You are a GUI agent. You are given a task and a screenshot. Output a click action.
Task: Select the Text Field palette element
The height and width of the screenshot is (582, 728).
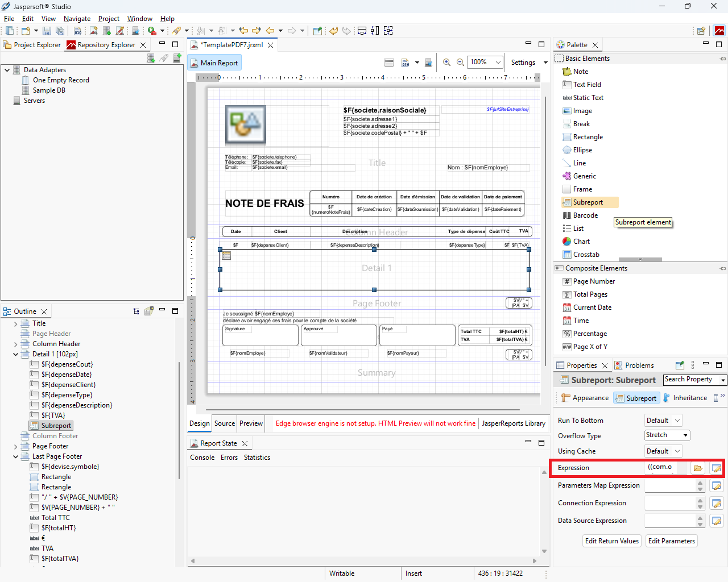(581, 85)
